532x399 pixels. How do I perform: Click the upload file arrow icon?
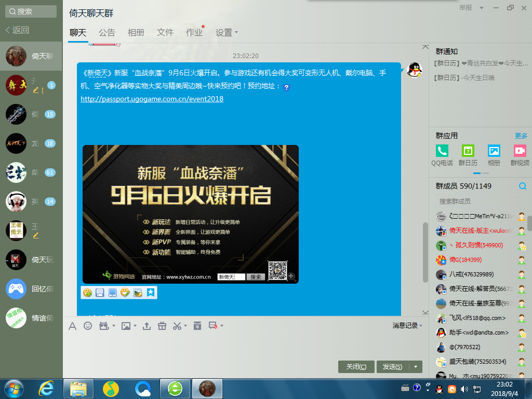(147, 326)
